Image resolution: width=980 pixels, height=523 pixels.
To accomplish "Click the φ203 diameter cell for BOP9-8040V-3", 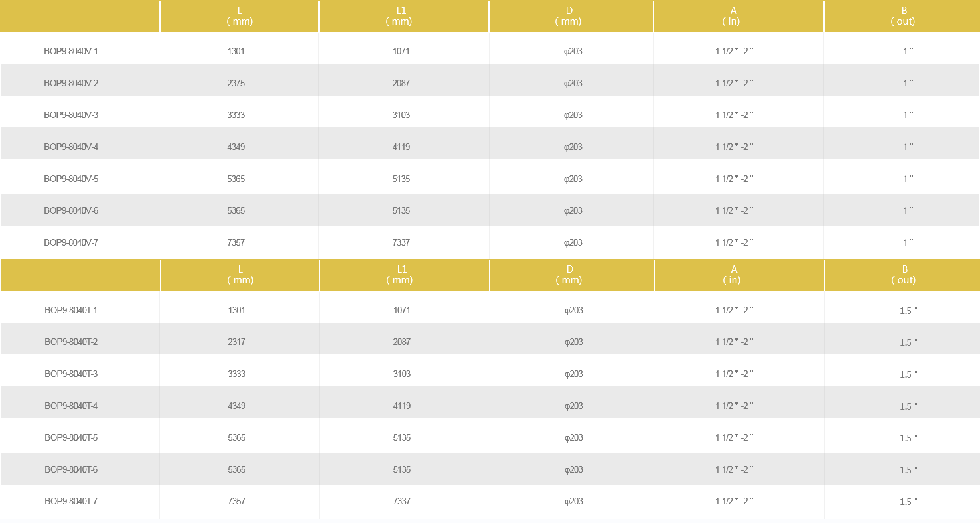I will click(573, 115).
